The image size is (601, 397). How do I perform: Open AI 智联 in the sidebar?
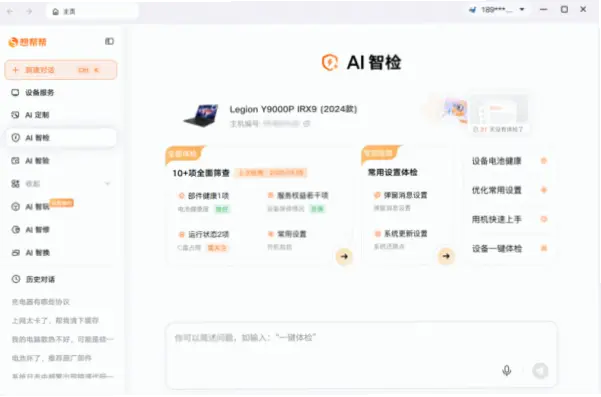click(x=61, y=207)
